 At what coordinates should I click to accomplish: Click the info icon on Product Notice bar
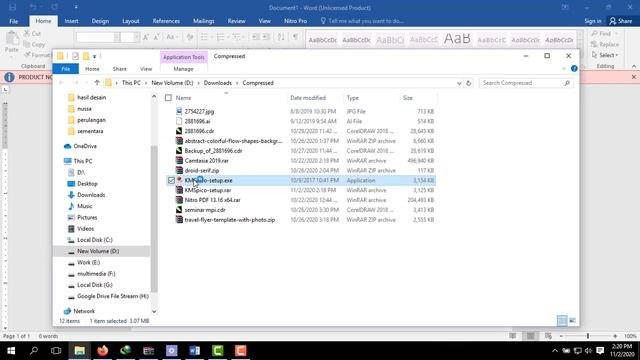[x=9, y=77]
